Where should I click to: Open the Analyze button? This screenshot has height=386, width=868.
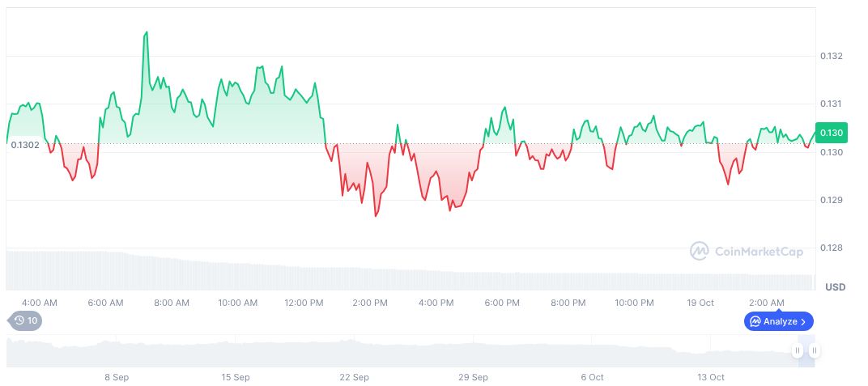point(778,321)
